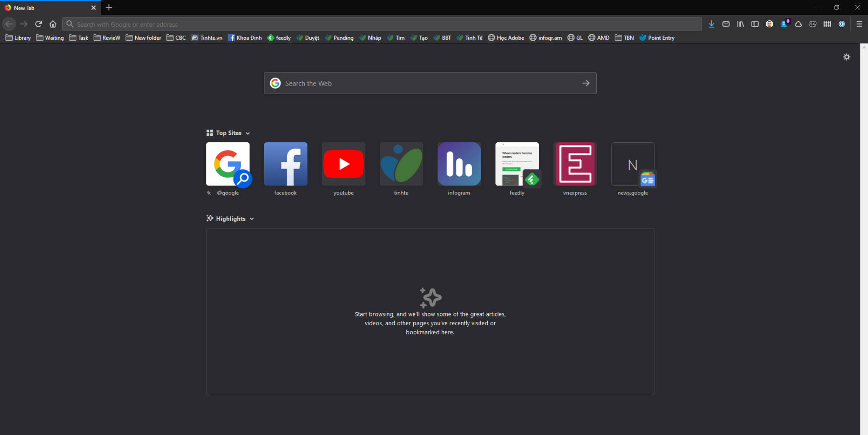The height and width of the screenshot is (435, 868).
Task: Open the vnexpress top site tile
Action: coord(575,164)
